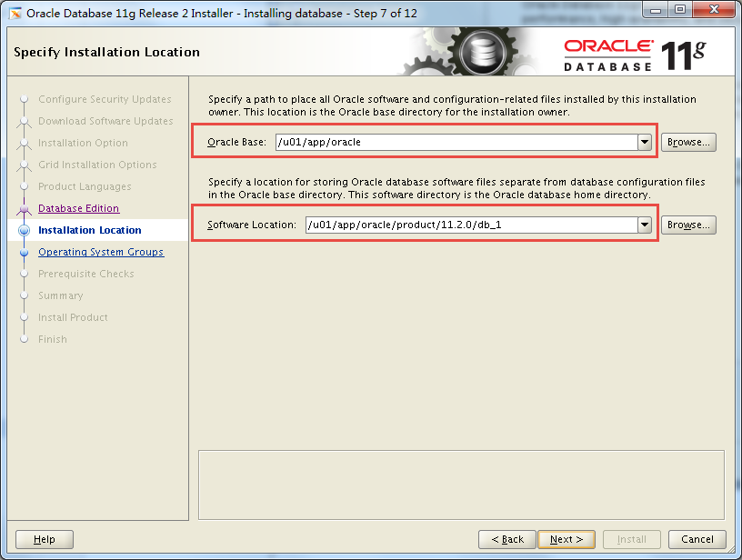Go to Operating System Groups step
The height and width of the screenshot is (560, 742).
[x=103, y=252]
